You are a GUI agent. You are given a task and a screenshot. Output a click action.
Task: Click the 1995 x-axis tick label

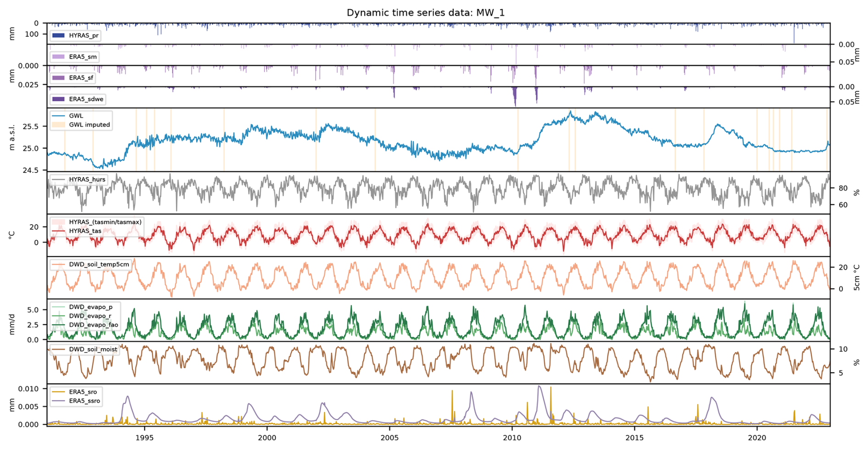click(145, 438)
